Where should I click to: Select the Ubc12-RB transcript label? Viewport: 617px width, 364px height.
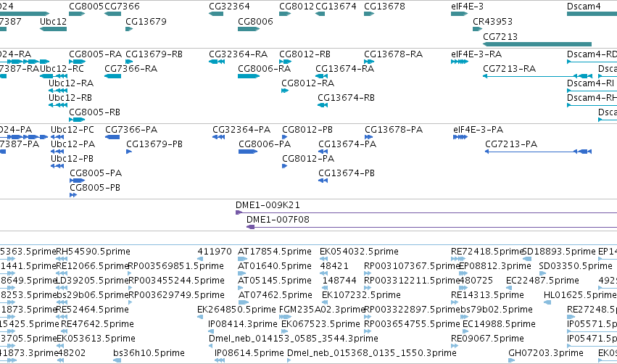70,98
